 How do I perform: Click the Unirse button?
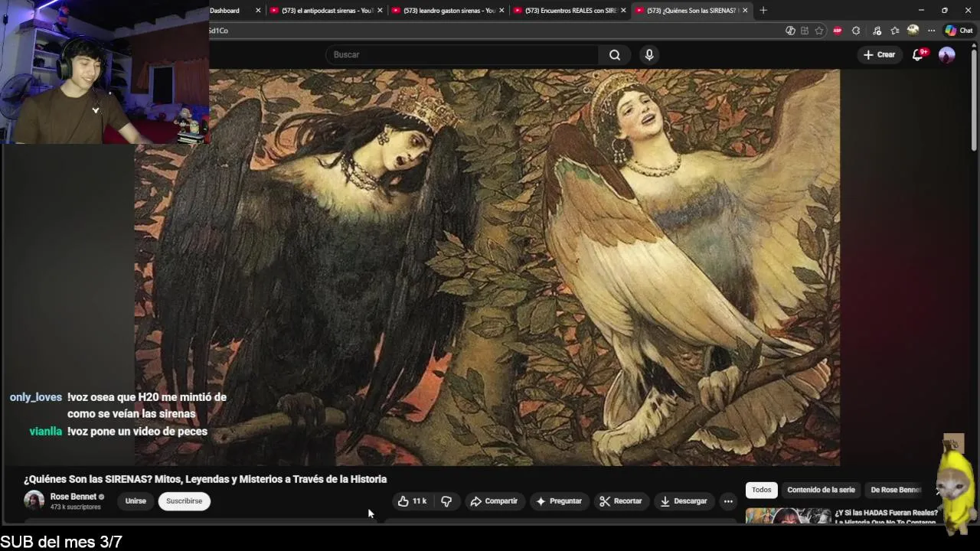coord(136,501)
